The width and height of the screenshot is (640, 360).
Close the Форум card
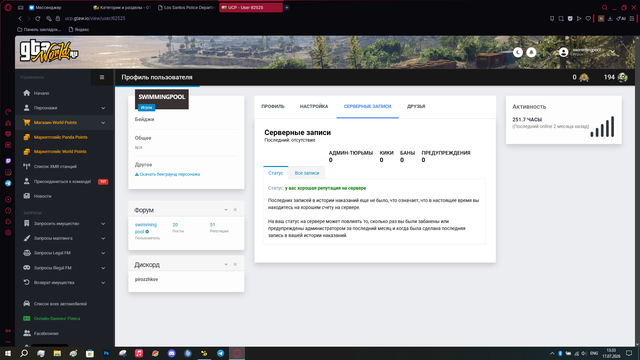coord(235,210)
